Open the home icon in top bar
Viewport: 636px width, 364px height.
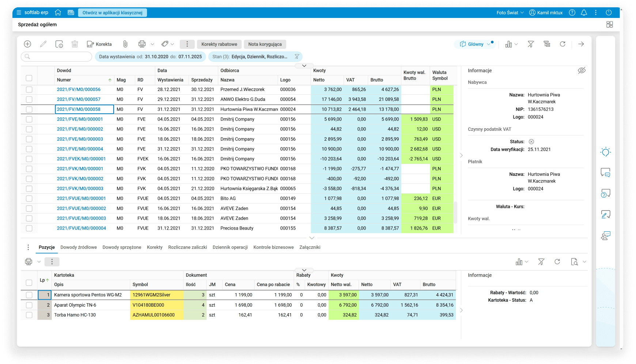(58, 12)
